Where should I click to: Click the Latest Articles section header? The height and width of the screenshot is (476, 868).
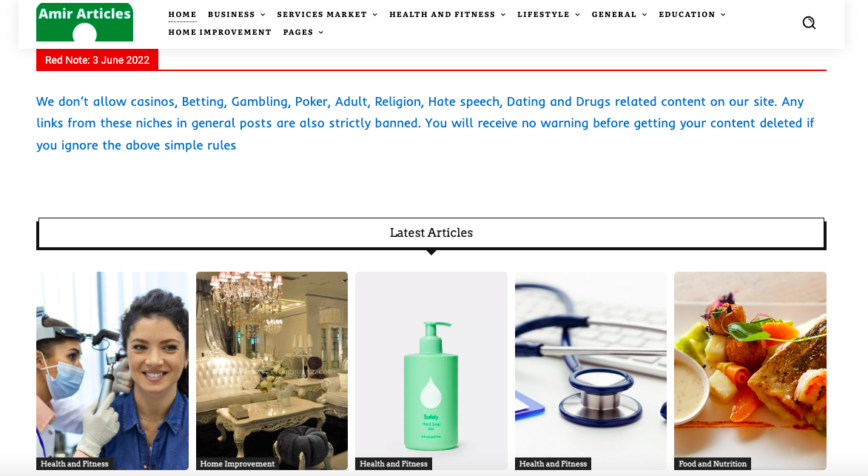pos(431,233)
